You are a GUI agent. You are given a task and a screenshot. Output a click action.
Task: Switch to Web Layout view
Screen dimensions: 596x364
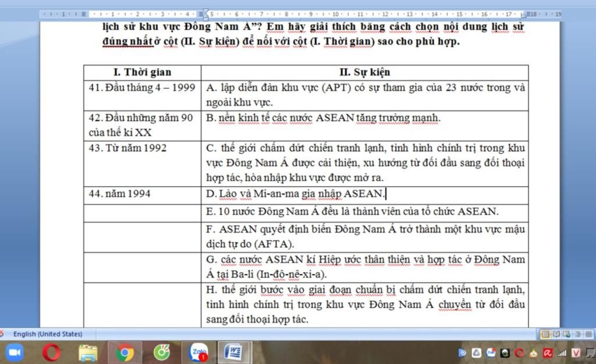point(567,334)
